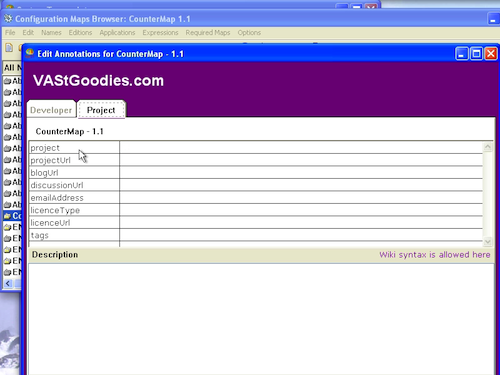Click the annotations table scroll-down arrow
This screenshot has height=375, width=500.
[x=488, y=241]
